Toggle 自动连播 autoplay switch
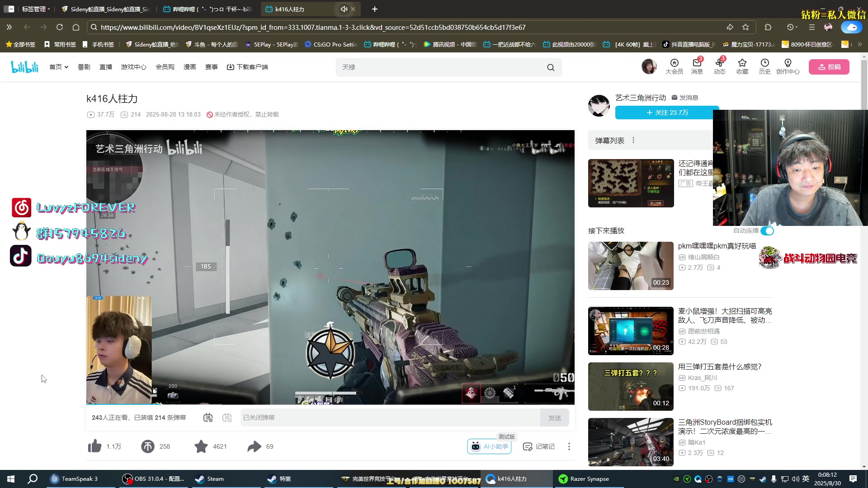The width and height of the screenshot is (868, 488). pos(767,231)
